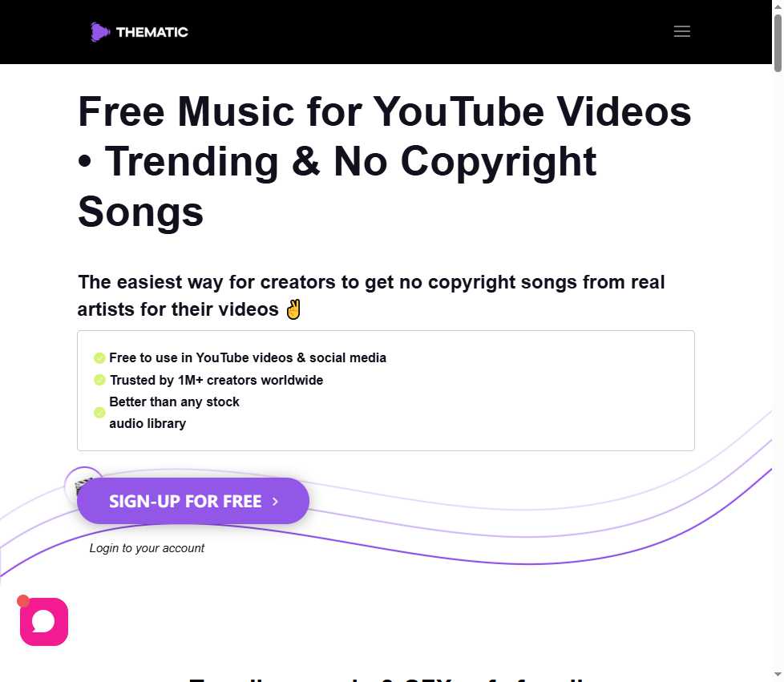
Task: Click the Trusted by 1M+ creators worldwide text
Action: pyautogui.click(x=216, y=380)
